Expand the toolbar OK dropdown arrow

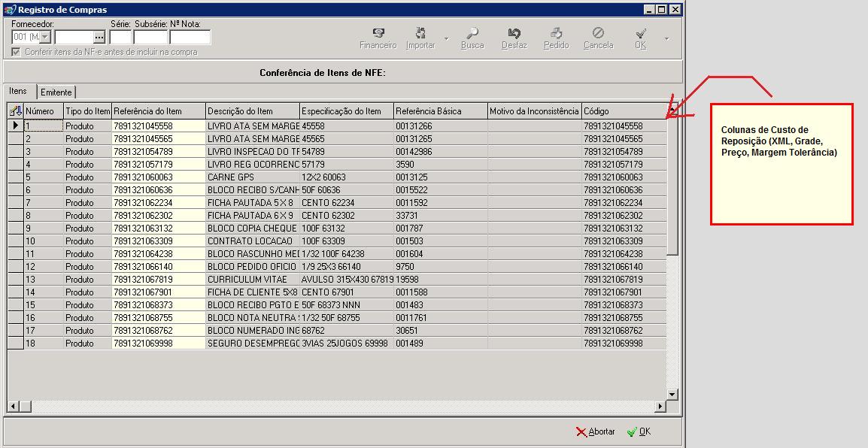[666, 39]
